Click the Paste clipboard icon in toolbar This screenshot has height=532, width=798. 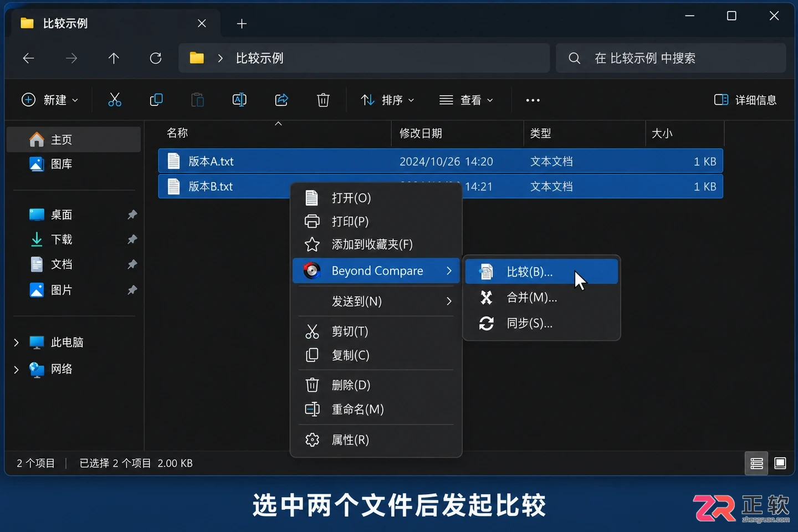198,100
